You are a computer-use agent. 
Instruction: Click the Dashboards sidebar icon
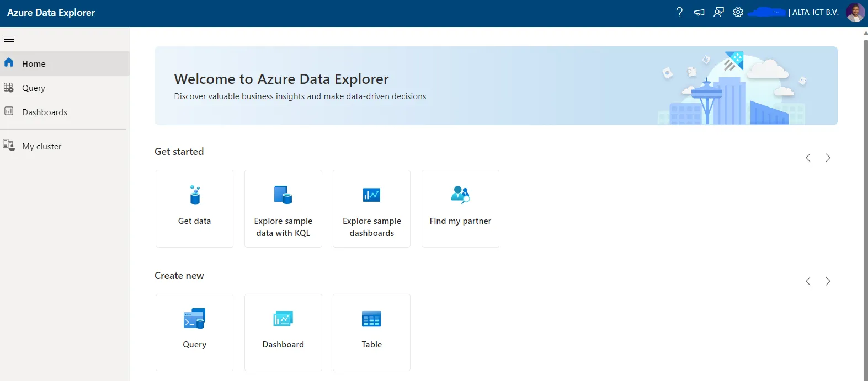point(9,111)
